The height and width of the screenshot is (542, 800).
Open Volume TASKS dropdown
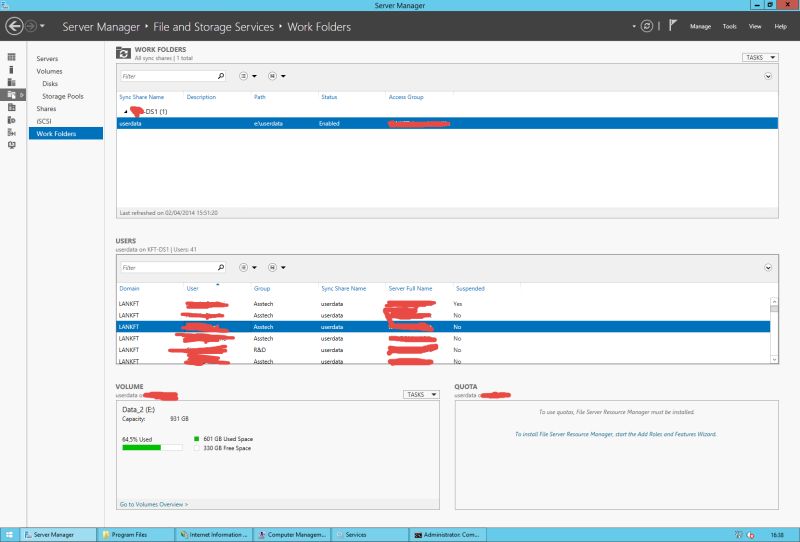coord(421,395)
